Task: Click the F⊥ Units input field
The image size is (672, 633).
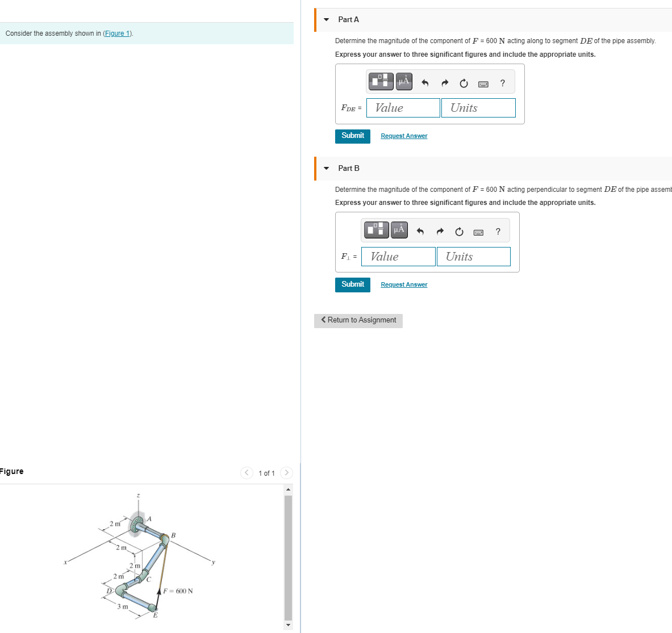Action: click(474, 257)
